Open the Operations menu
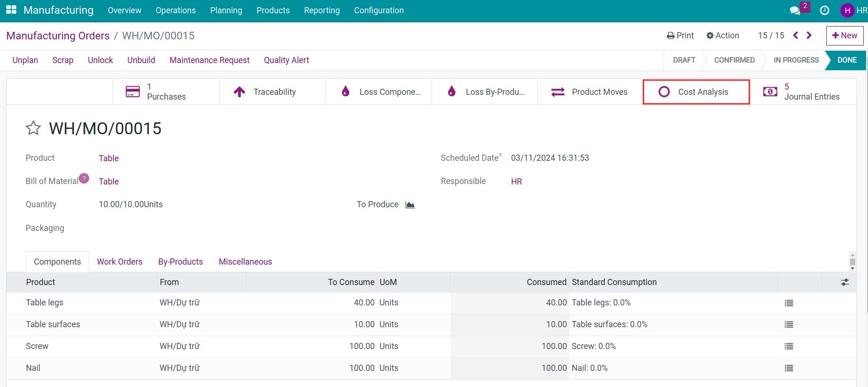The image size is (868, 387). coord(175,10)
